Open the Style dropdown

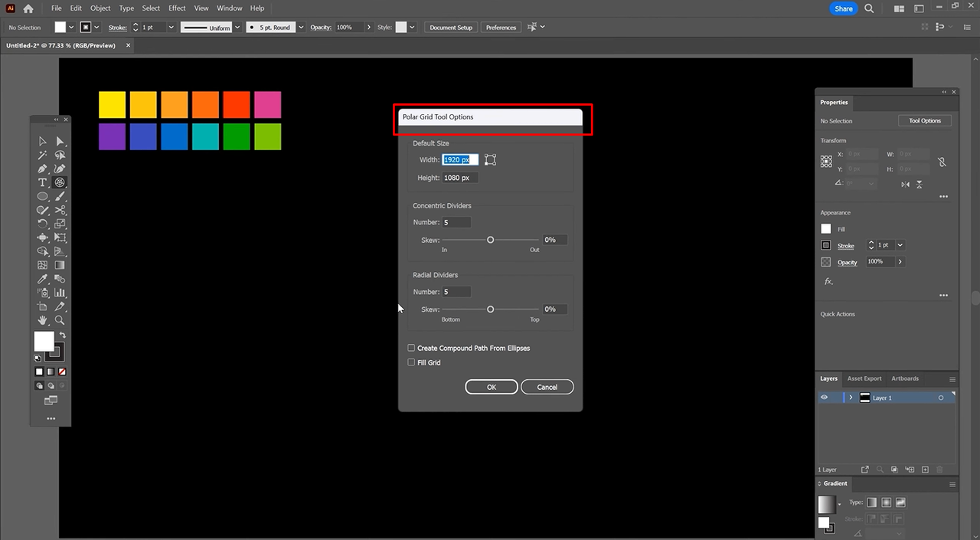[x=412, y=28]
